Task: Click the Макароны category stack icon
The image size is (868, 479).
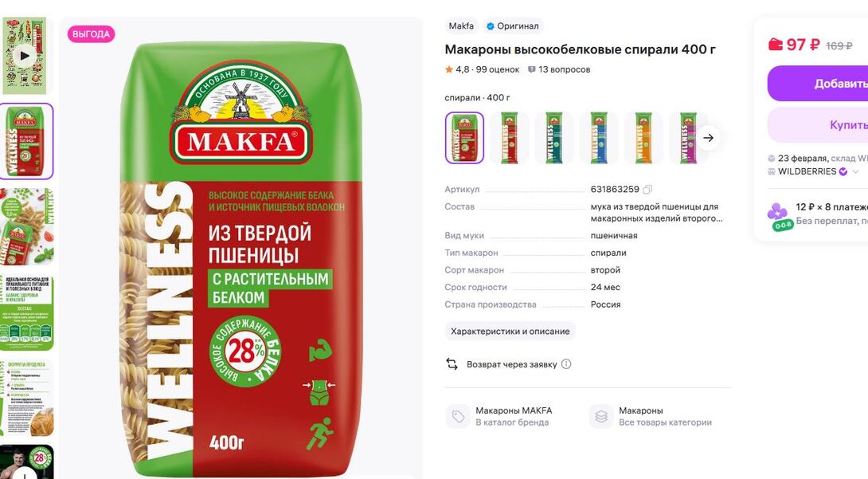Action: click(601, 416)
